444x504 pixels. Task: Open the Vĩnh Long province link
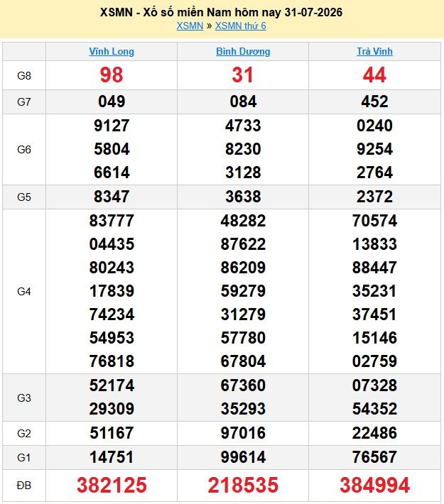pos(112,51)
